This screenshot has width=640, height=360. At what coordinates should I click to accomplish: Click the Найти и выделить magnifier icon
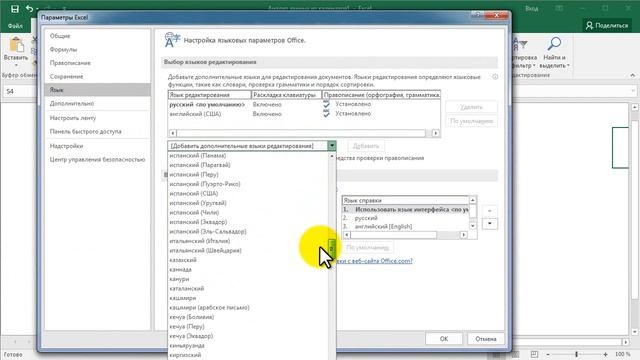pyautogui.click(x=554, y=44)
